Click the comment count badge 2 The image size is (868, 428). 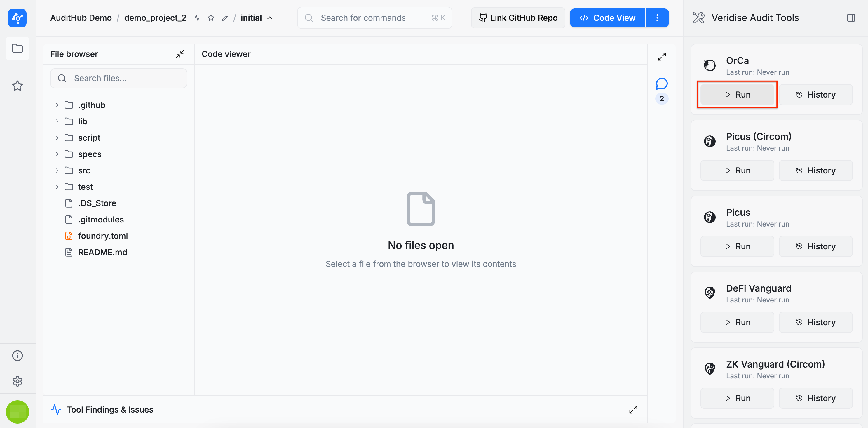[662, 98]
